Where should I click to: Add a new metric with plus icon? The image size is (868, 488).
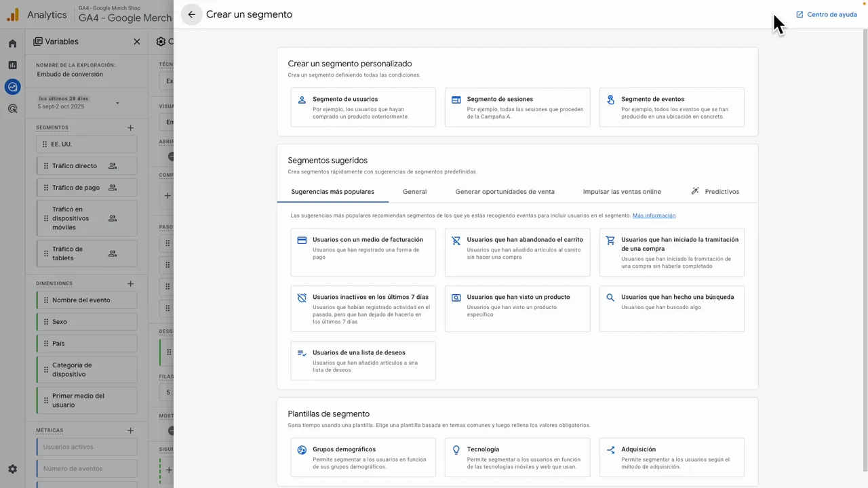click(130, 430)
